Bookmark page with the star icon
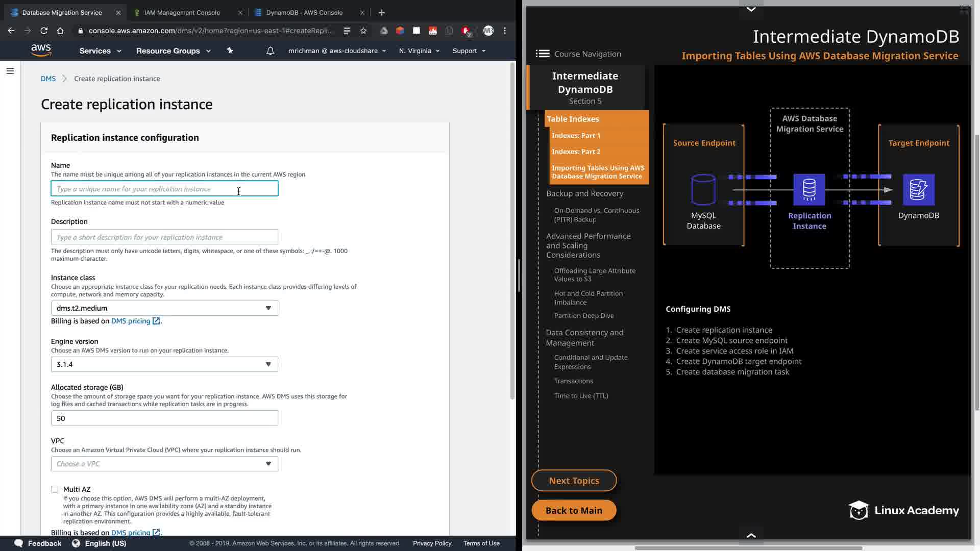The image size is (980, 551). (x=363, y=31)
